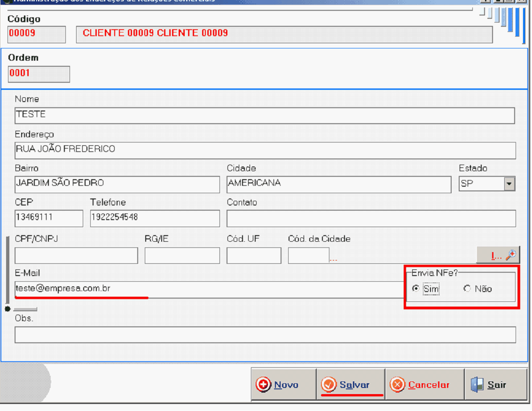Focus the CPF/CNPJ input box

(76, 255)
